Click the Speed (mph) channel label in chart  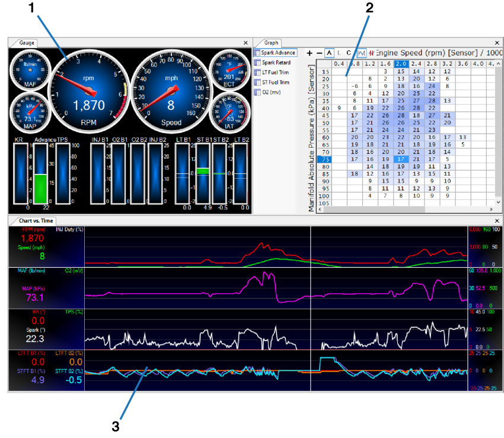tap(31, 247)
